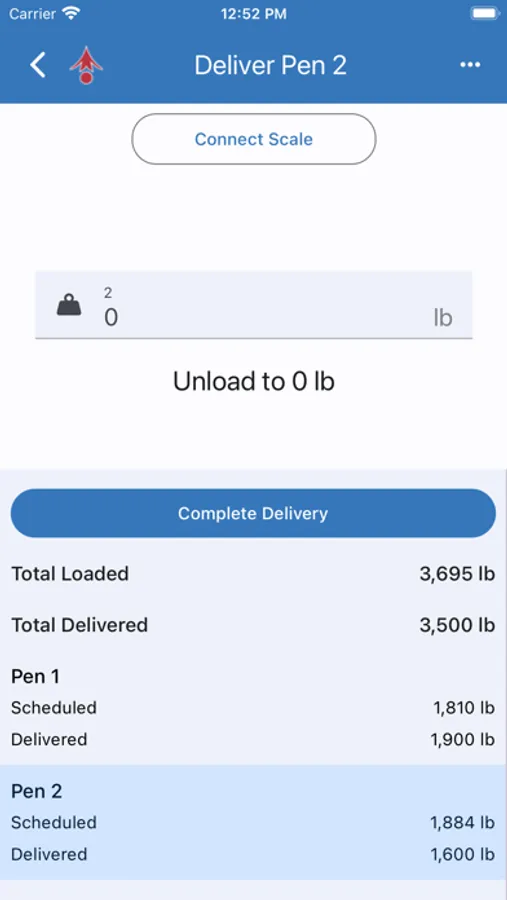507x900 pixels.
Task: Tap the lb unit label in field
Action: click(443, 317)
